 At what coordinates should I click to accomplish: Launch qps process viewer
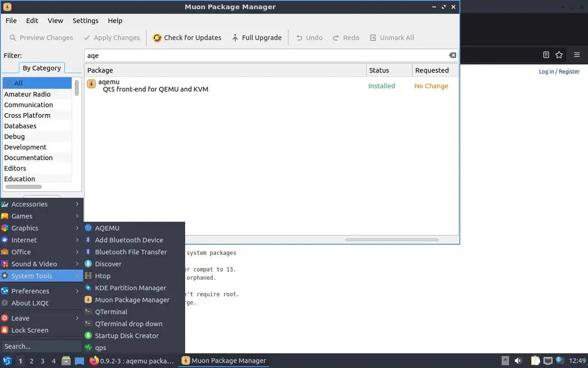point(134,348)
